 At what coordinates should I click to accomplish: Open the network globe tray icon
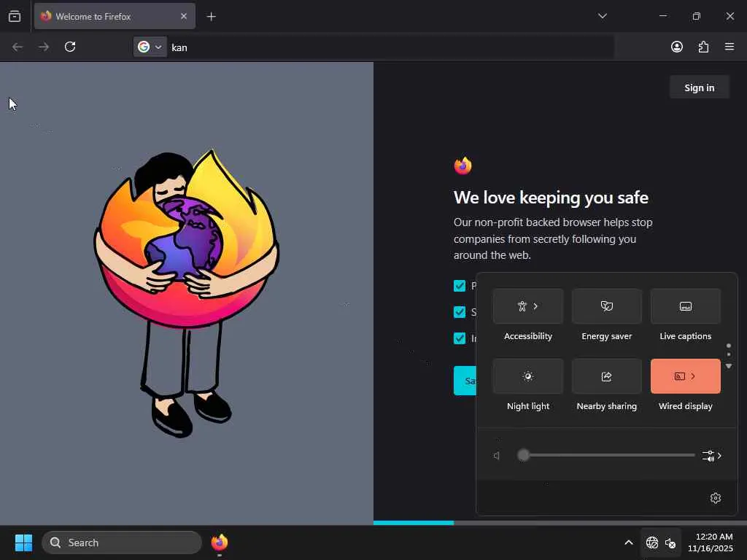[x=652, y=542]
